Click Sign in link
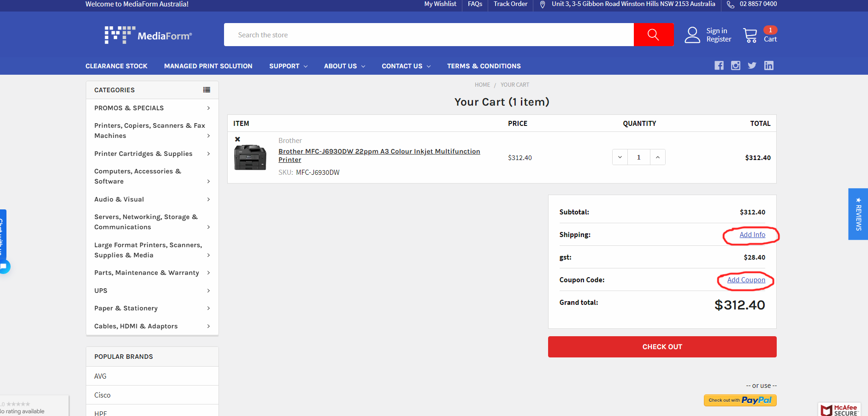 tap(717, 31)
